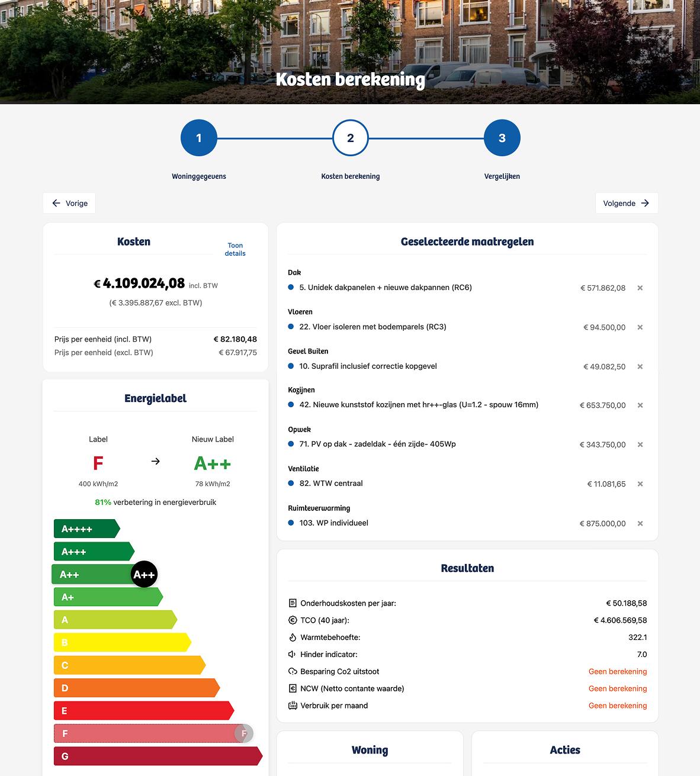Open Geen berekening for Verbruik per maand
700x776 pixels.
pos(618,706)
